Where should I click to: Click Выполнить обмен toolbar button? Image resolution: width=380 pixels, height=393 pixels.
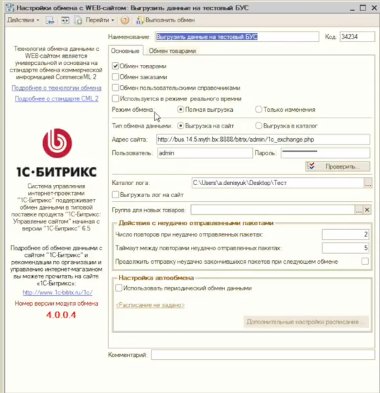(165, 20)
